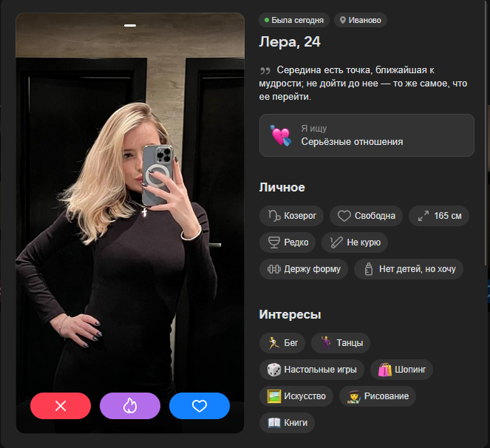Click the Была сегодня status badge
Screen dimensions: 490x448
point(293,20)
